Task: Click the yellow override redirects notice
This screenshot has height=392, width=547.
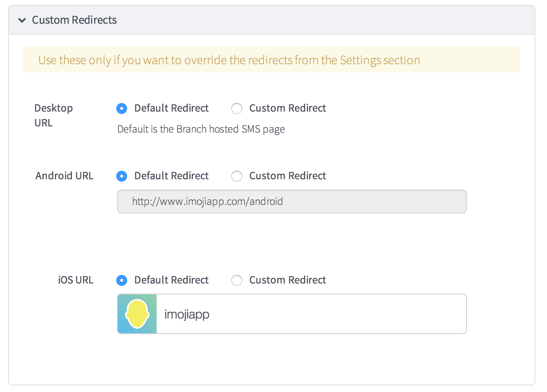Action: tap(271, 60)
